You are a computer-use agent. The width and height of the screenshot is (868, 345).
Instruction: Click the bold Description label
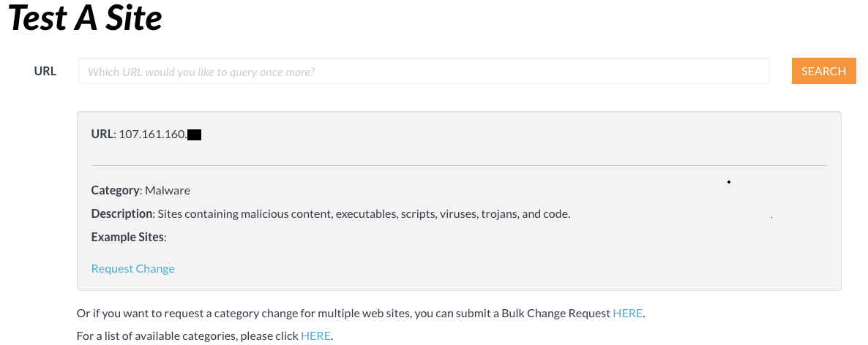point(122,213)
